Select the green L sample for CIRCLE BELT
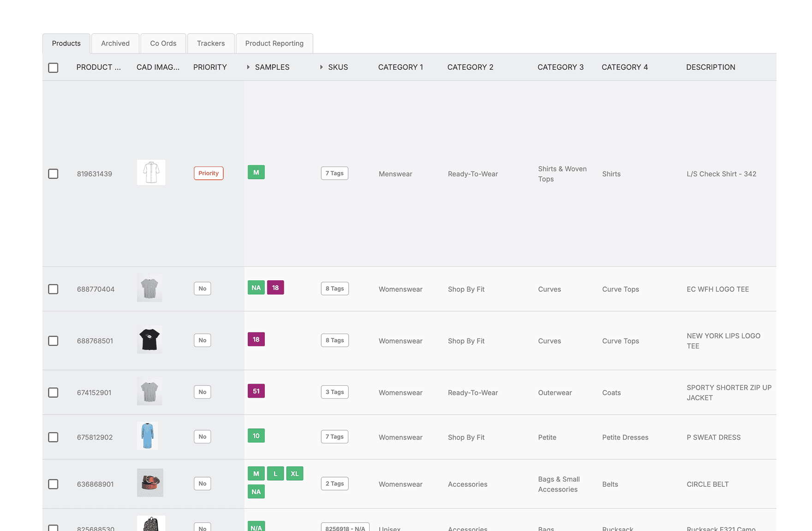812x531 pixels. point(275,473)
